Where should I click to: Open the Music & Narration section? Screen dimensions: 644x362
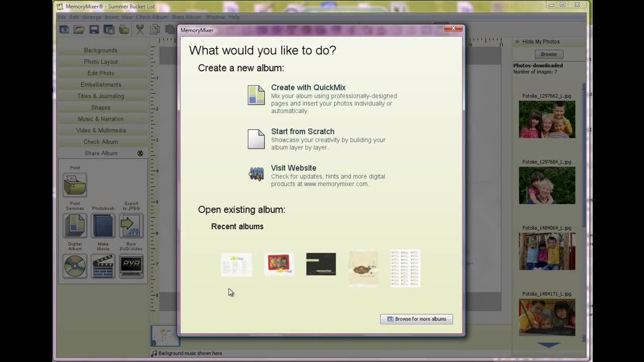coord(102,119)
